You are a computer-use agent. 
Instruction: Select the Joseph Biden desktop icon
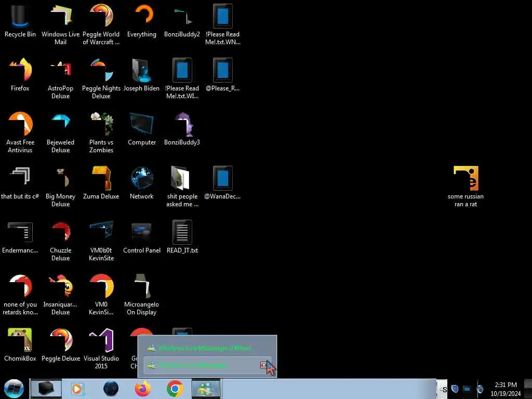pyautogui.click(x=141, y=75)
